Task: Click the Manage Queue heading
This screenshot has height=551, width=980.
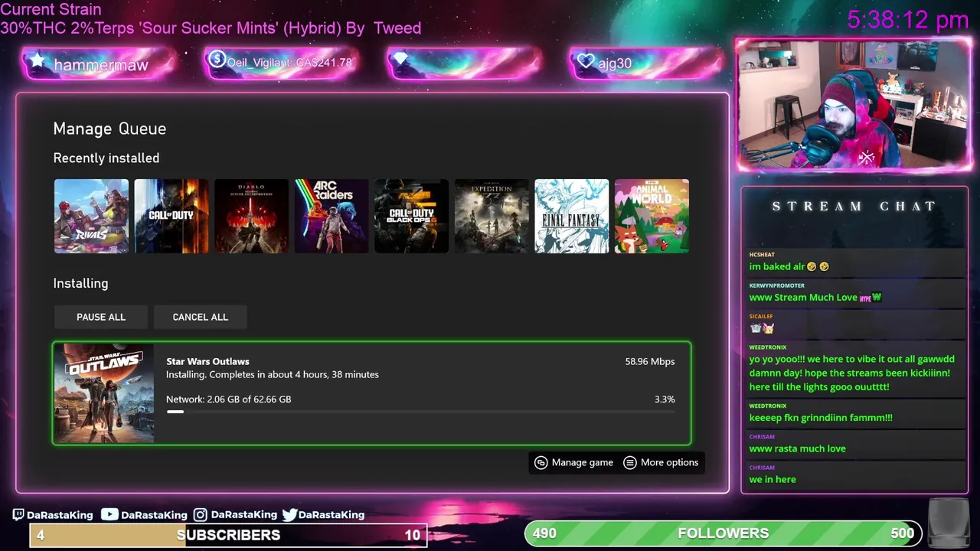Action: 109,129
